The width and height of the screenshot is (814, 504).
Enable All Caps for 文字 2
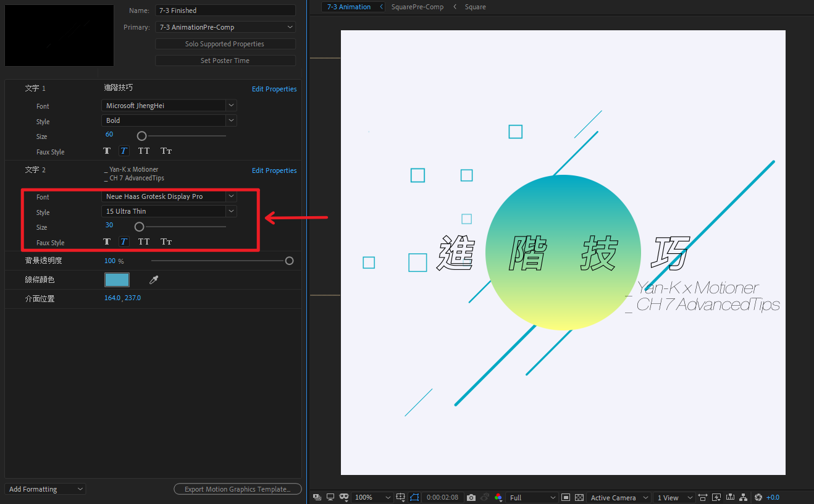coord(144,241)
